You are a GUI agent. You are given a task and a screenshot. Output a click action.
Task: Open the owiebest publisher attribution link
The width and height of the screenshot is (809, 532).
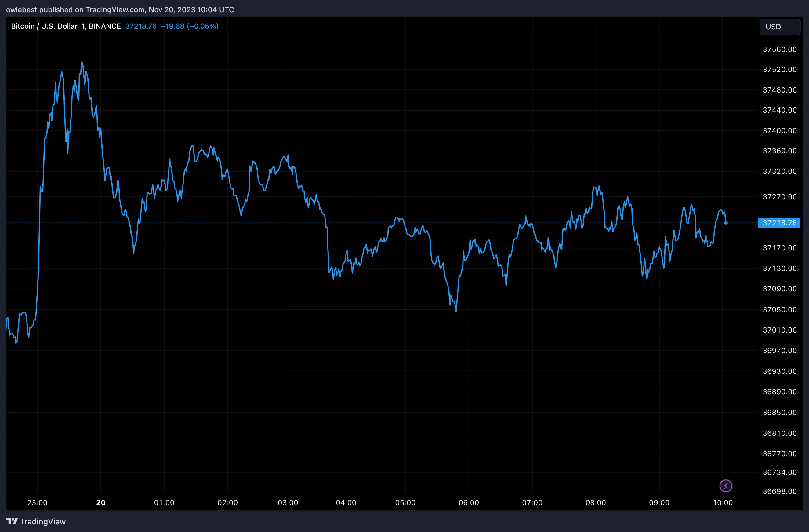point(21,9)
